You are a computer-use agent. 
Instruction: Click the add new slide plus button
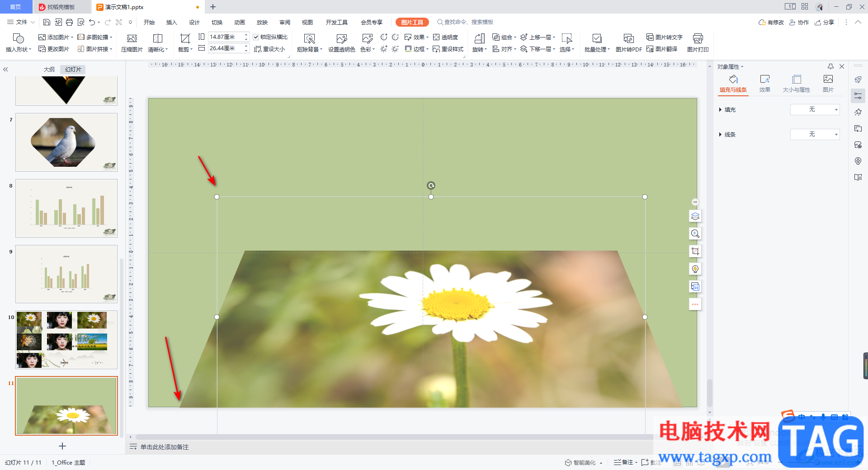pos(62,446)
